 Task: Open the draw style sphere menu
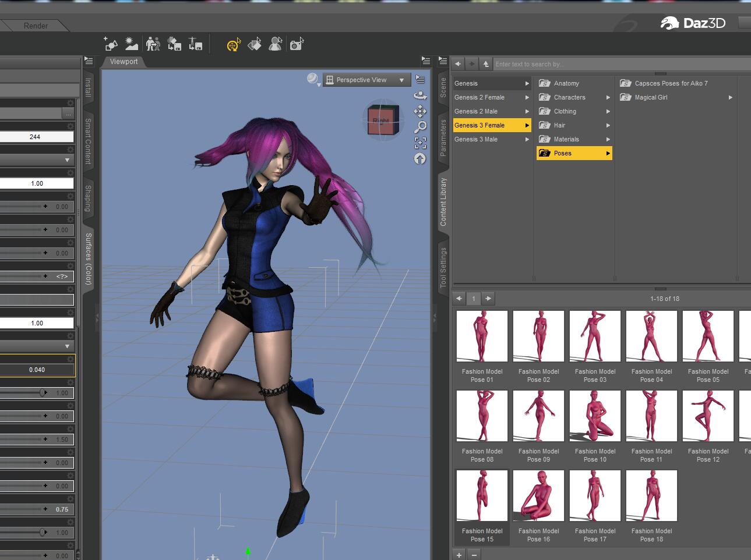(313, 80)
